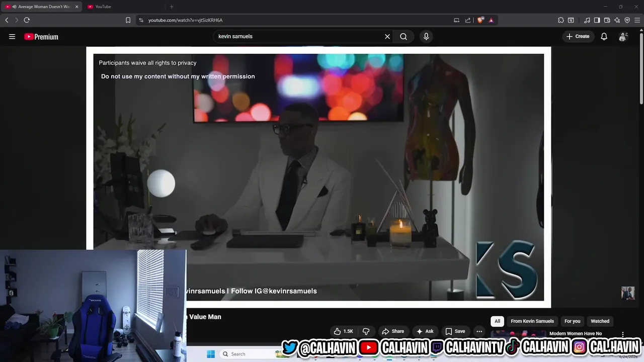Click the Windows Start button
The height and width of the screenshot is (362, 644).
coord(211,354)
